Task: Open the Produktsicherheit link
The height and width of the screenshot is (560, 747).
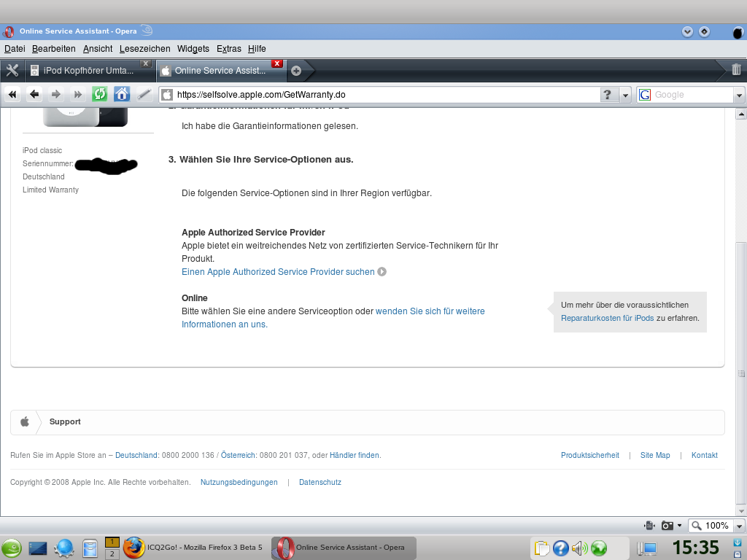Action: [589, 455]
